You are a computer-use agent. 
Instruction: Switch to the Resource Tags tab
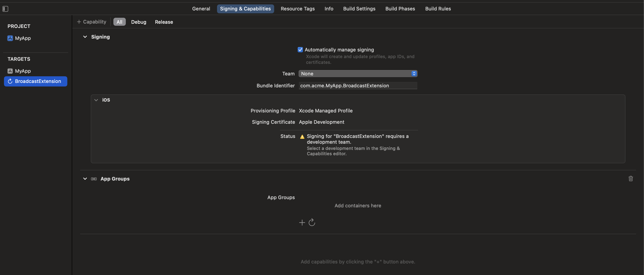point(297,9)
